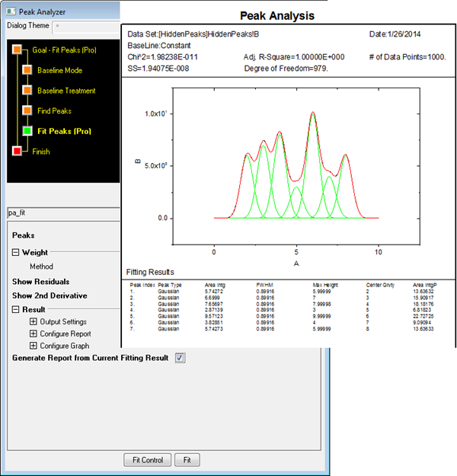Collapse the Result section
457x476 pixels.
click(15, 310)
